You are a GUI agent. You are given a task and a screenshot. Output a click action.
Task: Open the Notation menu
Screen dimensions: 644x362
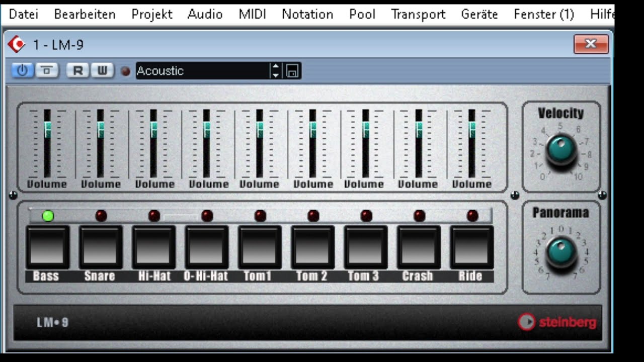[x=307, y=14]
